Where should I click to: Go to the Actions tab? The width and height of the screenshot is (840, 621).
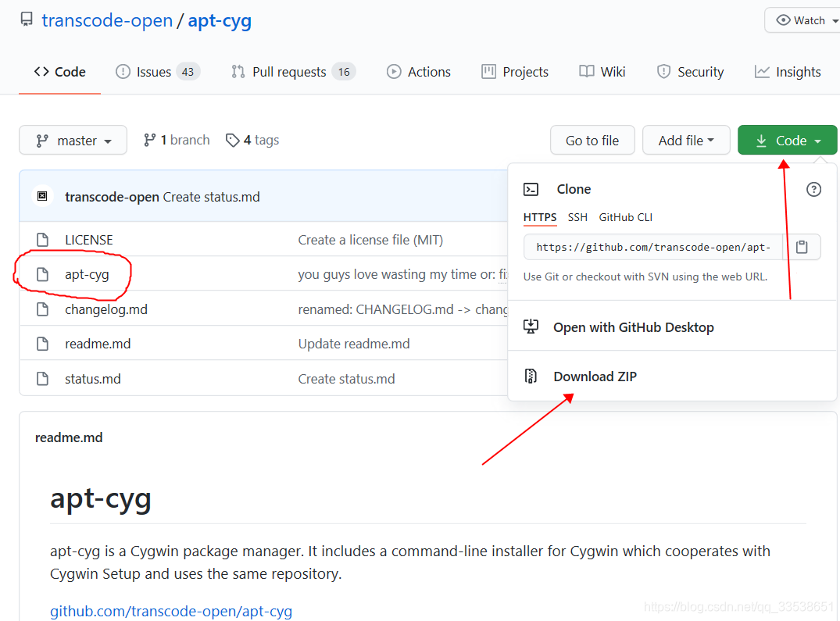(418, 72)
